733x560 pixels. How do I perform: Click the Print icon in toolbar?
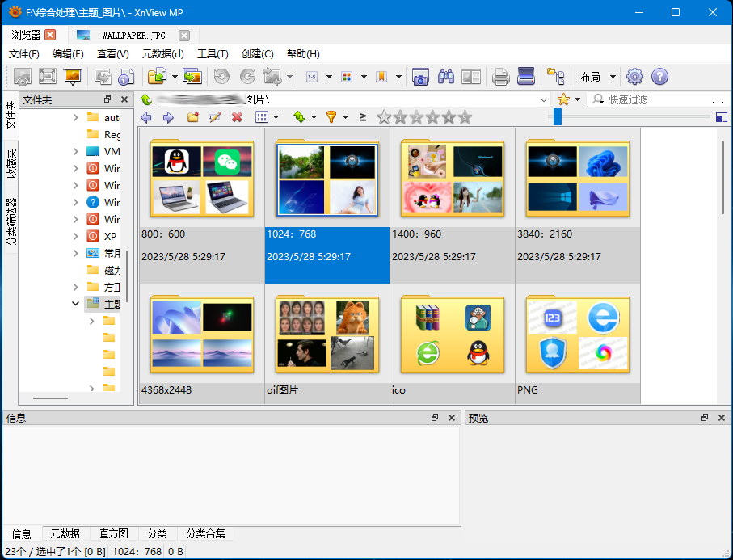pyautogui.click(x=501, y=77)
